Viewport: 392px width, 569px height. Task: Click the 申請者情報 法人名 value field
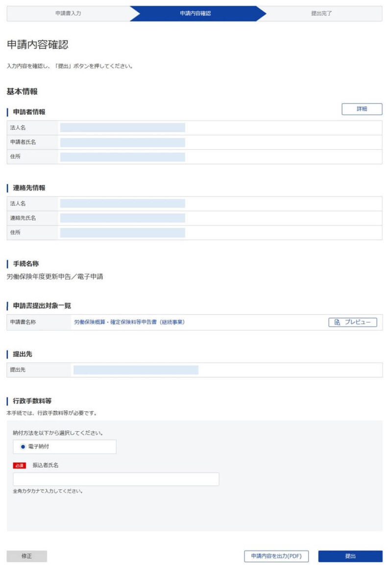pyautogui.click(x=122, y=128)
